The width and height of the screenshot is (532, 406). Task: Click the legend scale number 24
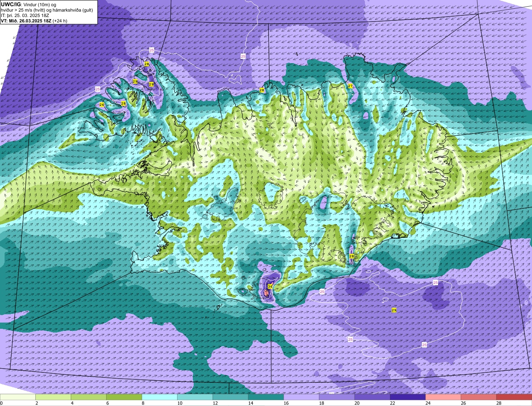coord(427,403)
